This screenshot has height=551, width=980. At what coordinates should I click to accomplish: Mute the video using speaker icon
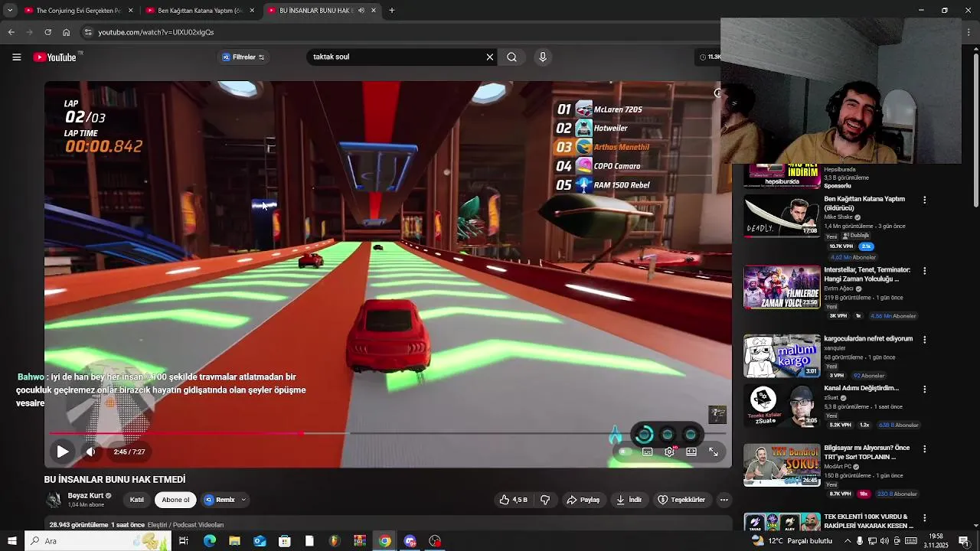point(90,452)
